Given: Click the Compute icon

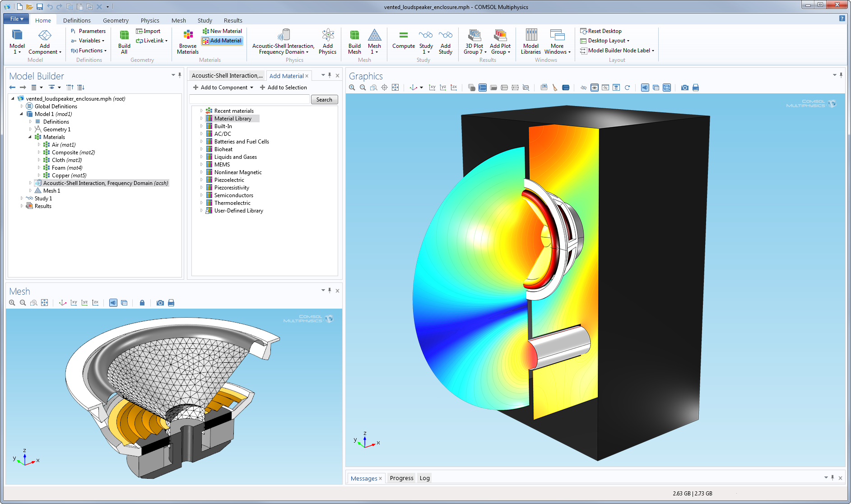Looking at the screenshot, I should [404, 40].
